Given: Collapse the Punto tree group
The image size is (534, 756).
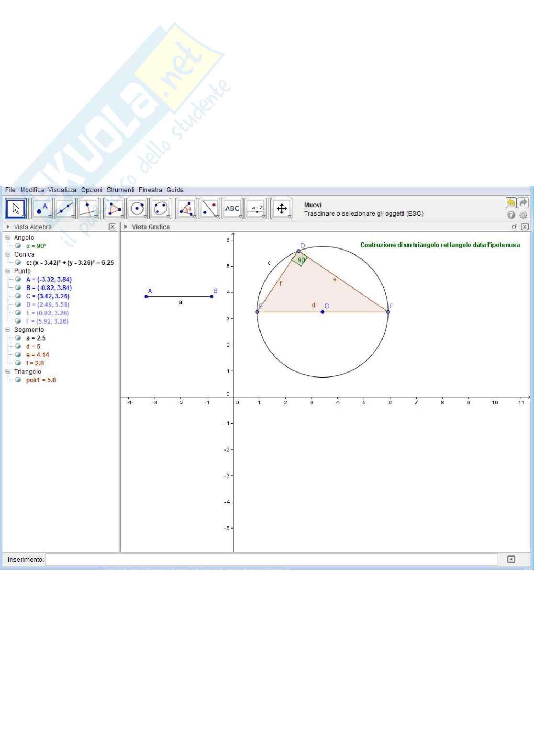Looking at the screenshot, I should coord(8,271).
